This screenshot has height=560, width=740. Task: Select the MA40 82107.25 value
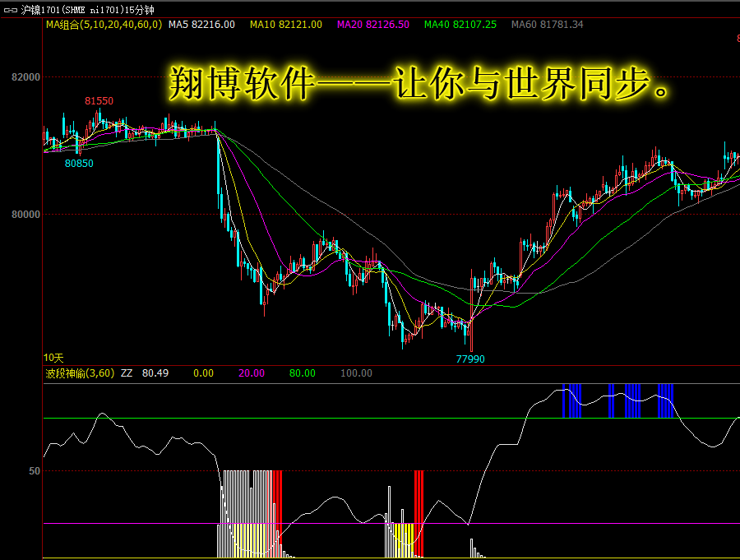tap(460, 25)
